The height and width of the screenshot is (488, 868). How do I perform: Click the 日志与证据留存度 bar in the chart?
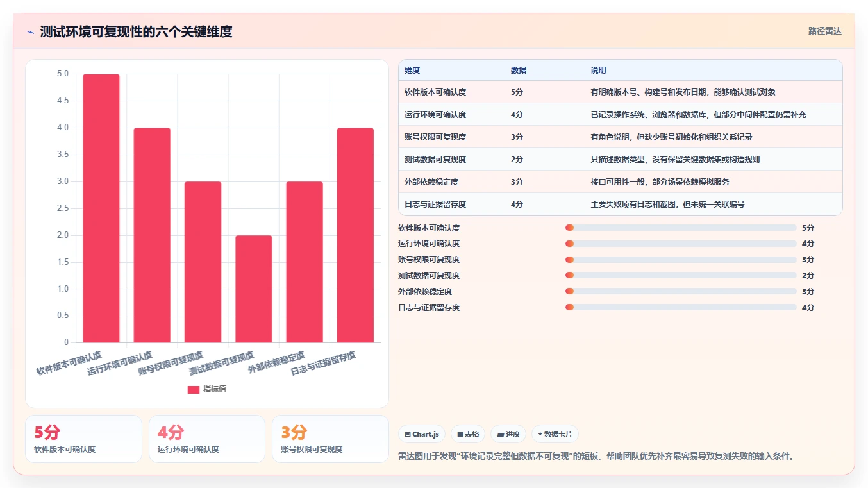point(355,235)
